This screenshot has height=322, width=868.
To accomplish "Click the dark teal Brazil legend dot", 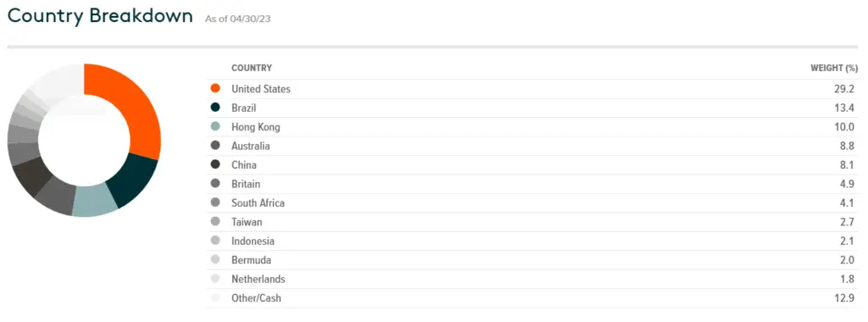I will tap(215, 108).
